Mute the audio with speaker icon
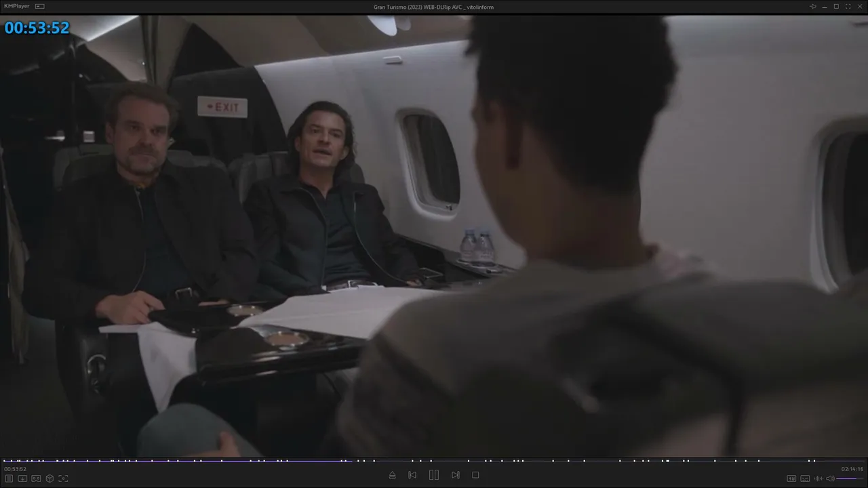 pos(830,479)
